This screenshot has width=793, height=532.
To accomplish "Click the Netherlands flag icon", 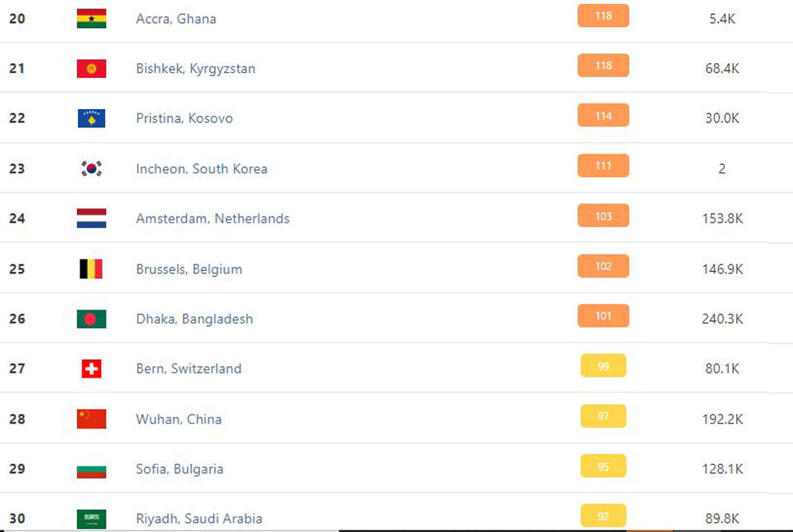I will tap(92, 218).
